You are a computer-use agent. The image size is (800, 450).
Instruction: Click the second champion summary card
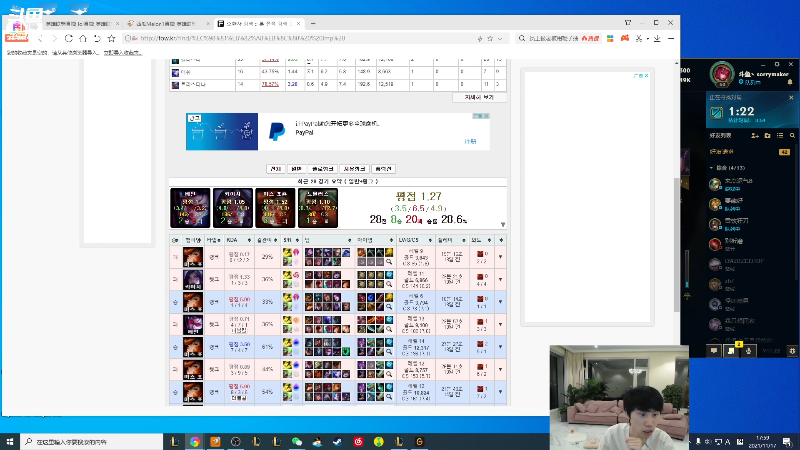point(233,208)
